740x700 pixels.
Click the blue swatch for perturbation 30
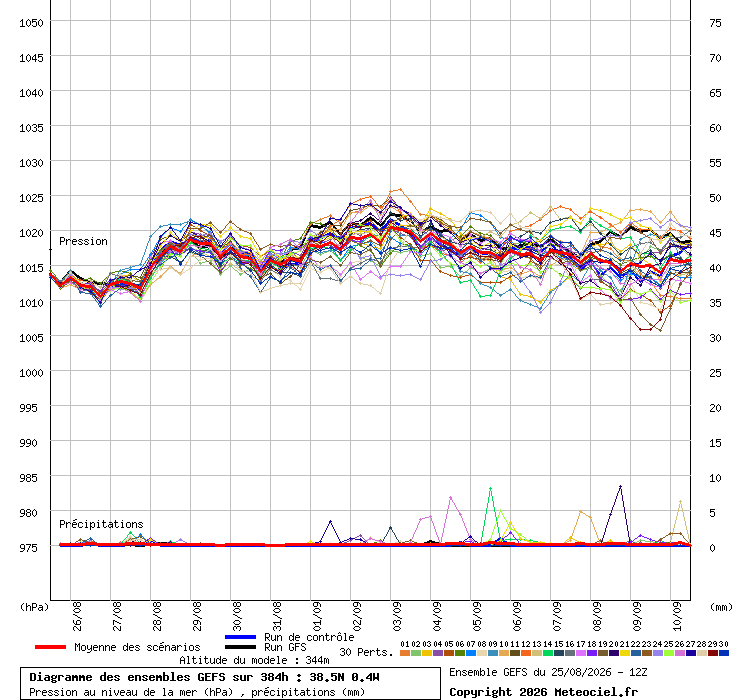[723, 653]
